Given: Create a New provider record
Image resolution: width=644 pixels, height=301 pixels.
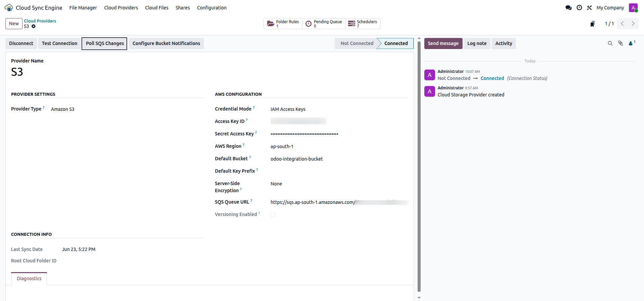Looking at the screenshot, I should coord(14,24).
